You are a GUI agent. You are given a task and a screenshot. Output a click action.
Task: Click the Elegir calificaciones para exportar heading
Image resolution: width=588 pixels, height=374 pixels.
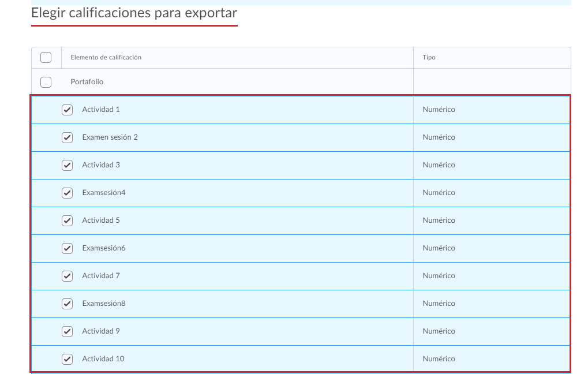(134, 13)
